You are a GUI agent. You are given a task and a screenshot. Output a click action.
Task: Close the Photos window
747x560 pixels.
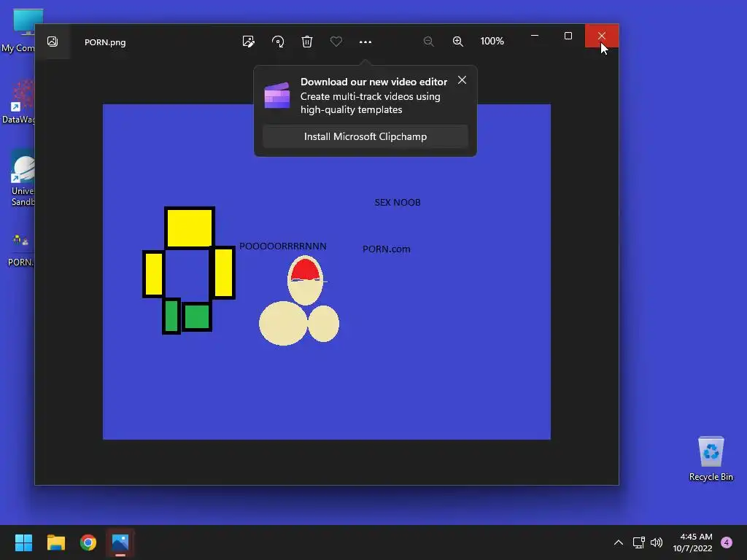pos(602,36)
